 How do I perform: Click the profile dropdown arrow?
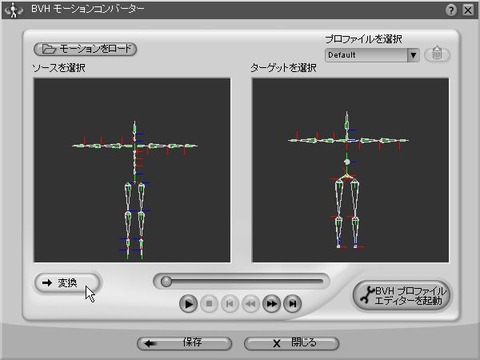pyautogui.click(x=413, y=55)
